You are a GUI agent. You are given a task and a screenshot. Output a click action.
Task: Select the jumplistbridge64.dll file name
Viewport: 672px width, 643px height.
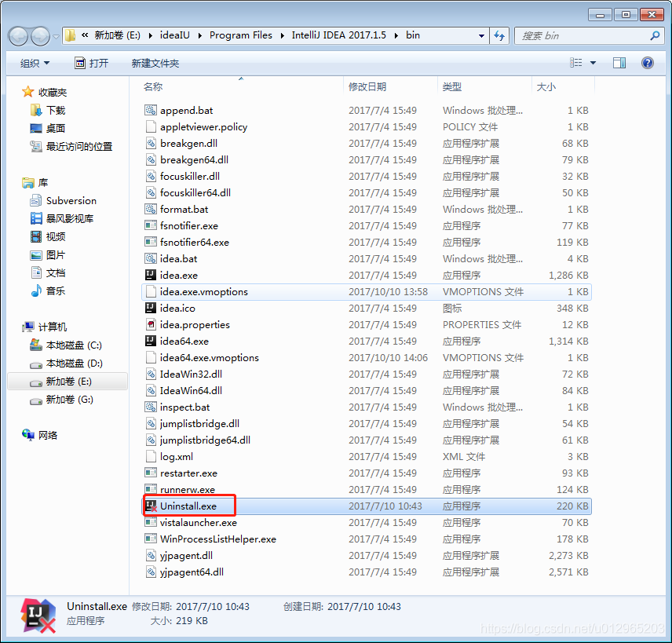coord(205,440)
